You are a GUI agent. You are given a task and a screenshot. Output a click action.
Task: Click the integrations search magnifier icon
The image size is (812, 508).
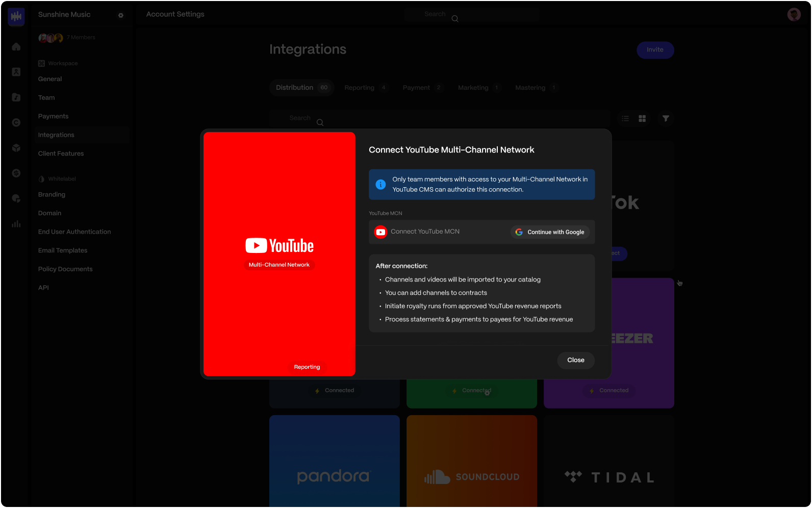320,122
